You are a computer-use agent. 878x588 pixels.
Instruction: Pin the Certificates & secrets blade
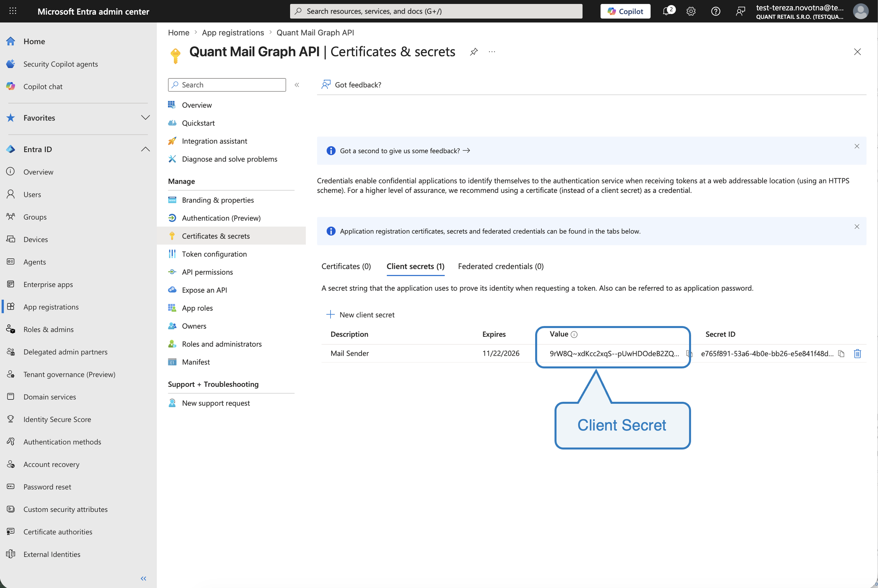coord(474,52)
